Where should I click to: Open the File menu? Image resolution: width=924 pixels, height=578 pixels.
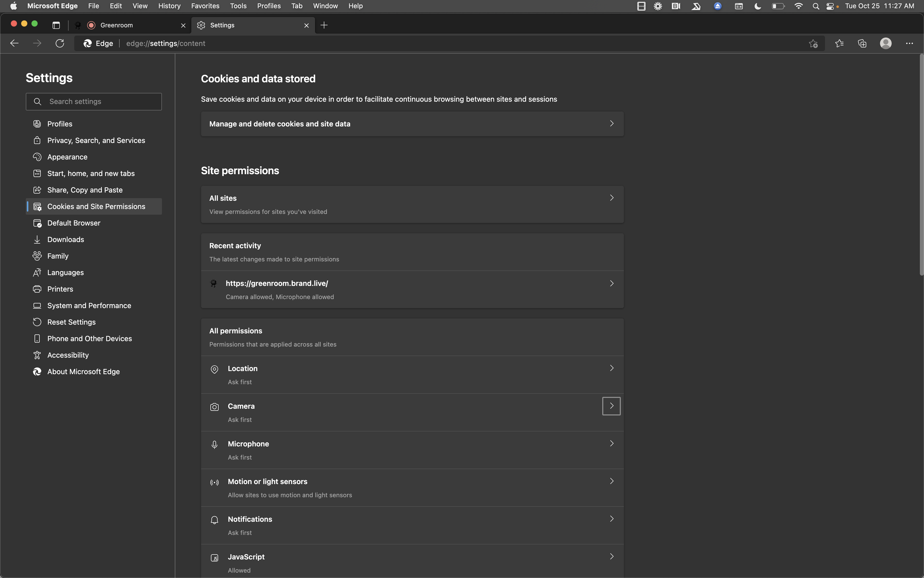point(94,6)
